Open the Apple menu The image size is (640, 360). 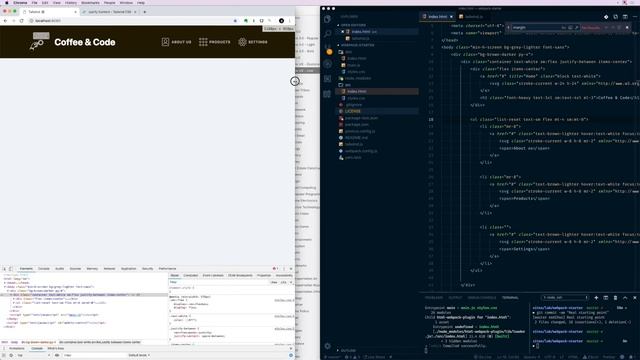tap(6, 2)
